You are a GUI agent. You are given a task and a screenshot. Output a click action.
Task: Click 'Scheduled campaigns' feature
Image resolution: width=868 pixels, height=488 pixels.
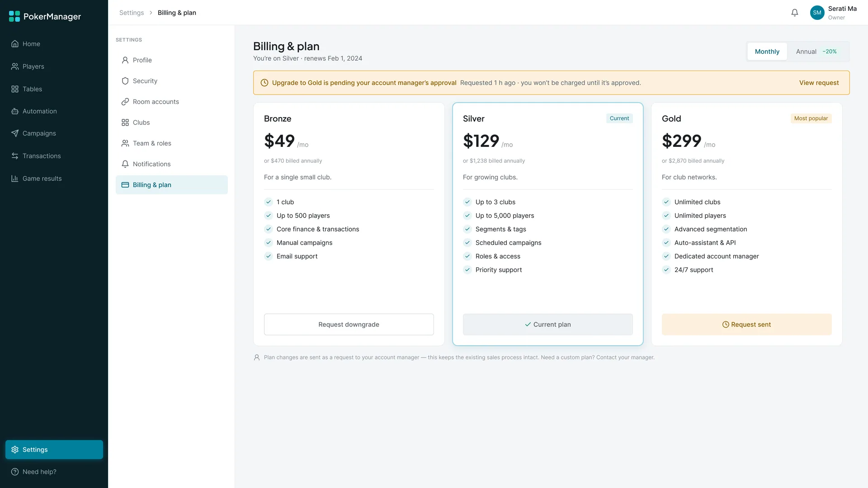(508, 243)
